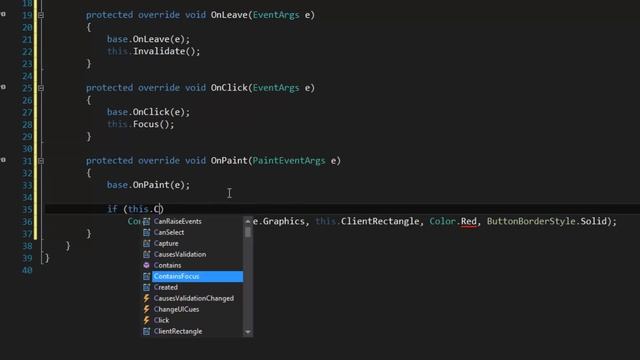
Task: Click the override glyph beside line 19
Action: click(x=3, y=14)
